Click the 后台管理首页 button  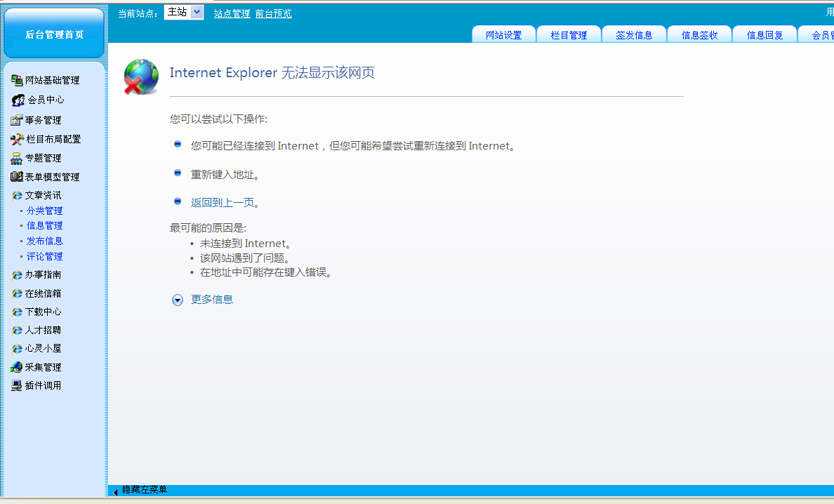click(x=54, y=34)
